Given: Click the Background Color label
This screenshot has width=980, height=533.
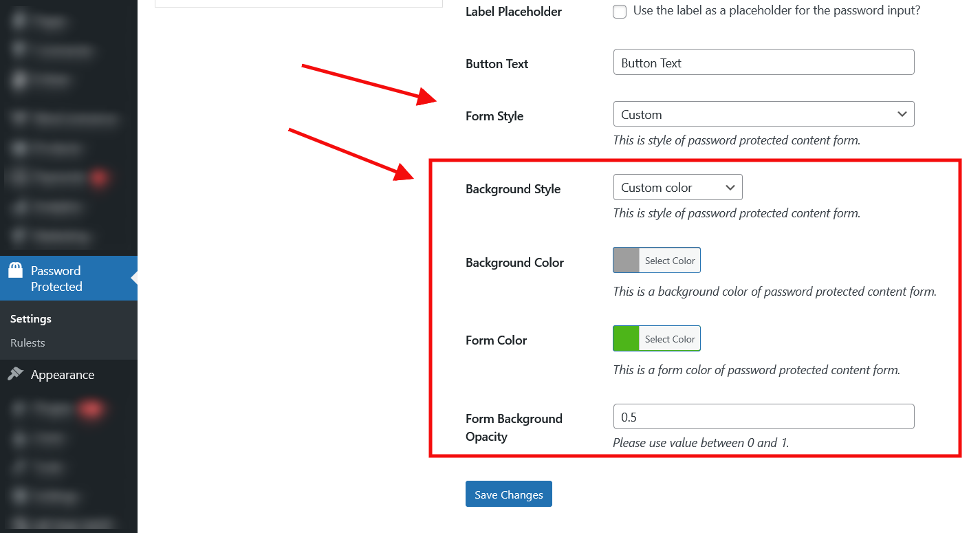Looking at the screenshot, I should [x=514, y=263].
